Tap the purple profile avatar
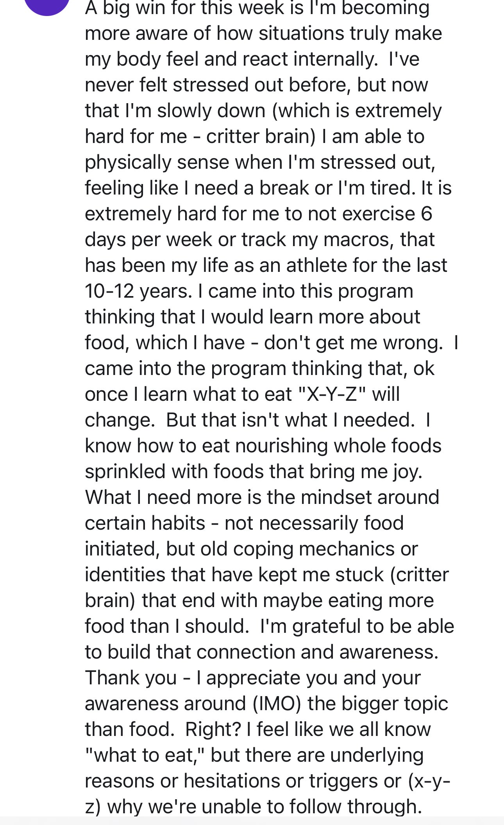 (x=47, y=4)
